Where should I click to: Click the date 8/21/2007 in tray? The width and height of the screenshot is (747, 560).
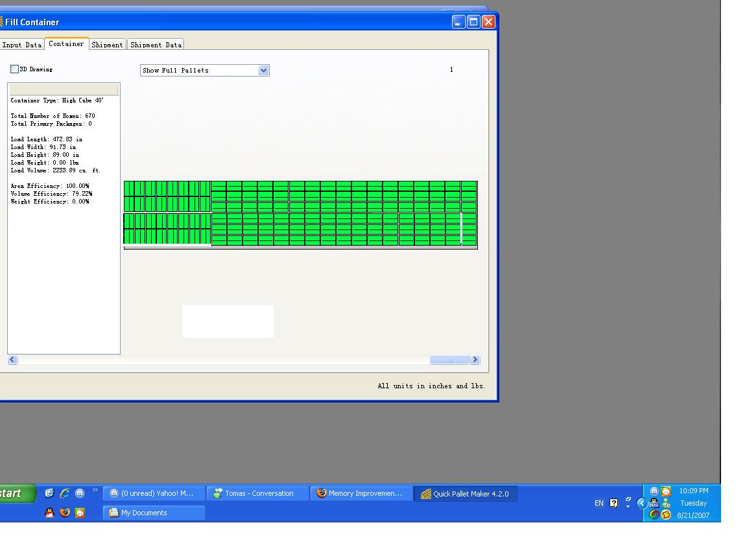pos(693,515)
